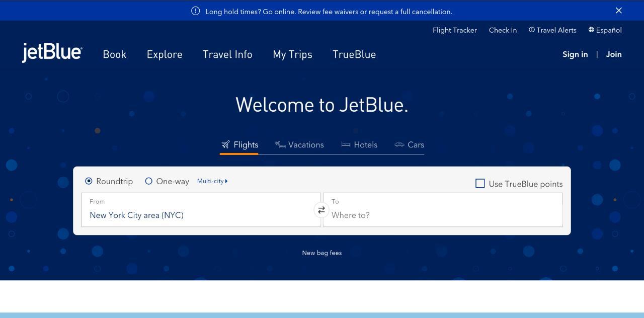Open the TrueBlue menu
This screenshot has height=318, width=644.
coord(354,54)
